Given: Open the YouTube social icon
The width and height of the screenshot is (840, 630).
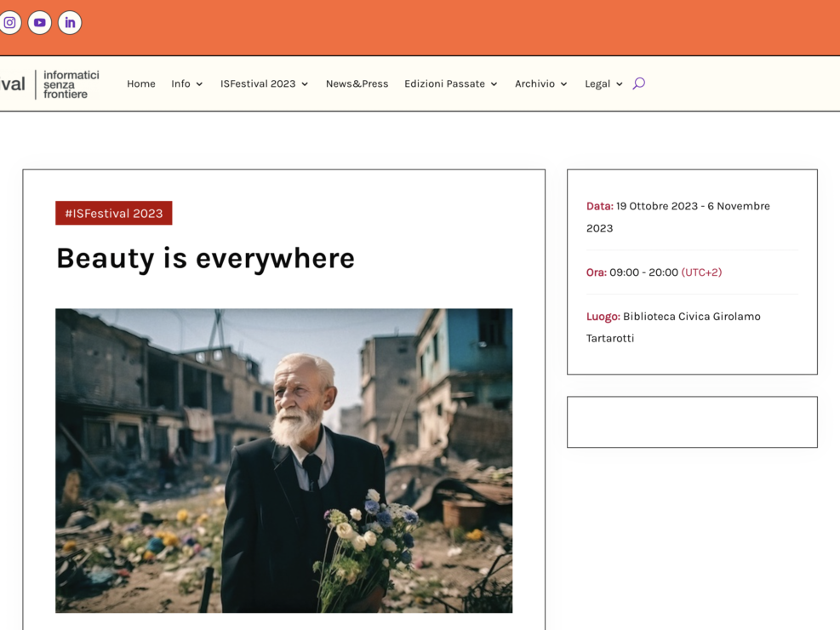Looking at the screenshot, I should [x=40, y=22].
